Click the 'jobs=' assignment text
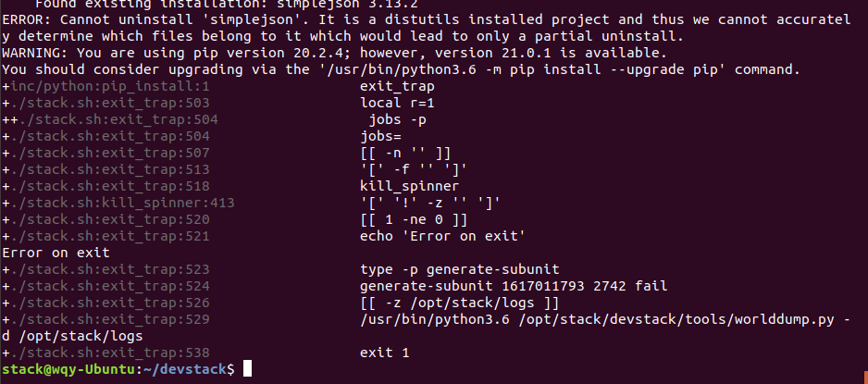Viewport: 868px width, 384px height. 380,136
